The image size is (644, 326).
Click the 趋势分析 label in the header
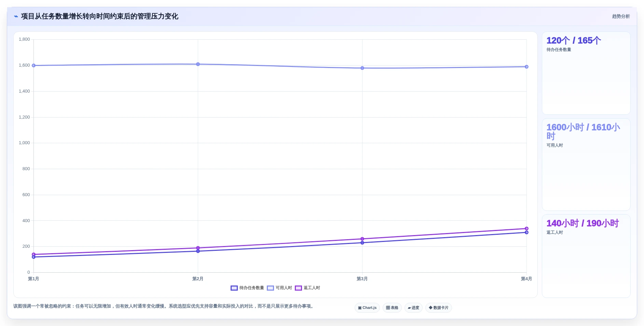click(x=621, y=16)
